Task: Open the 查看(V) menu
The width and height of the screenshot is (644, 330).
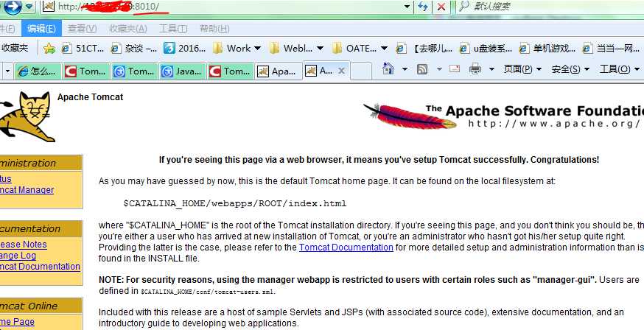Action: pyautogui.click(x=82, y=29)
